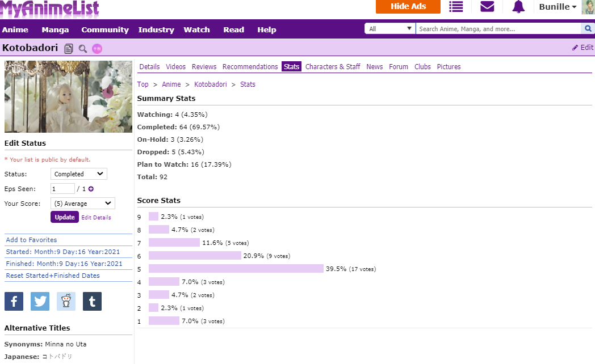This screenshot has width=595, height=364.
Task: Share on Facebook
Action: tap(14, 301)
